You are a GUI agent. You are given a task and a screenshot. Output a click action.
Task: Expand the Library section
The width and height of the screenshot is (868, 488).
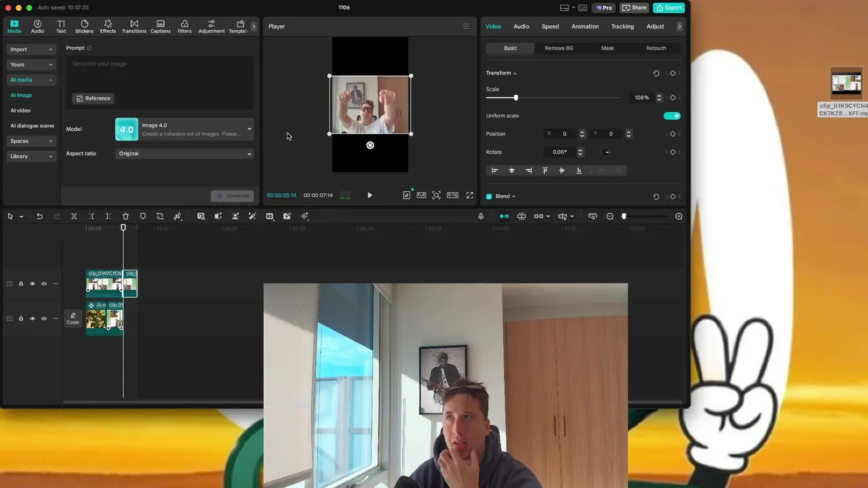click(31, 157)
